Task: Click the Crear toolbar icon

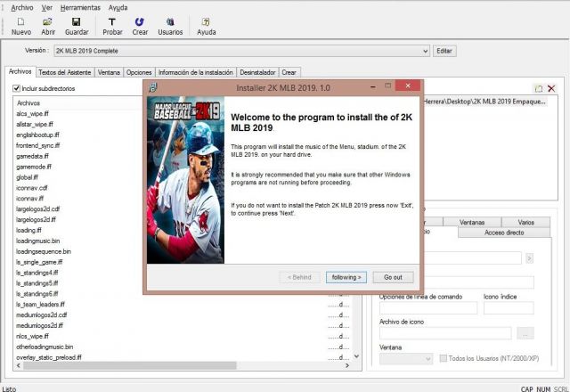Action: tap(140, 22)
